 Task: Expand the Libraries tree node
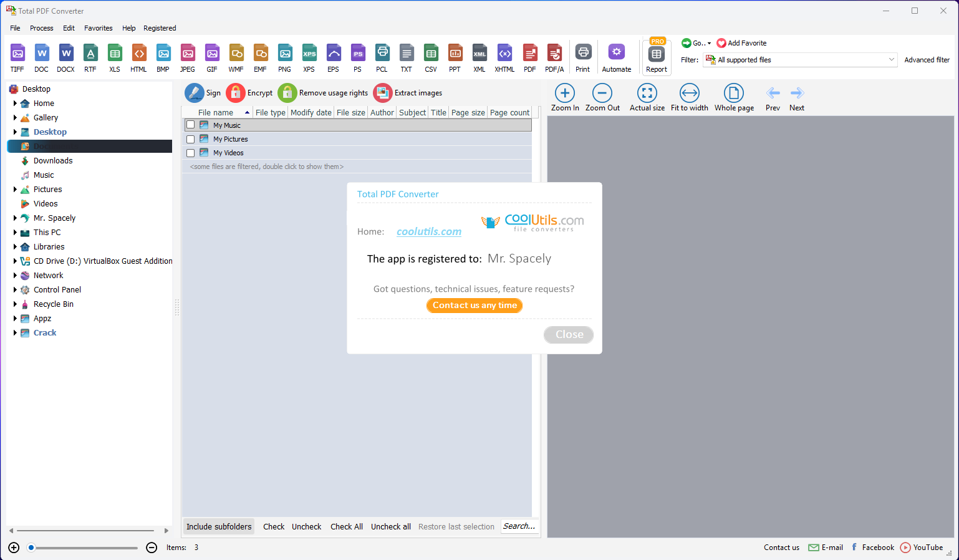[x=15, y=247]
